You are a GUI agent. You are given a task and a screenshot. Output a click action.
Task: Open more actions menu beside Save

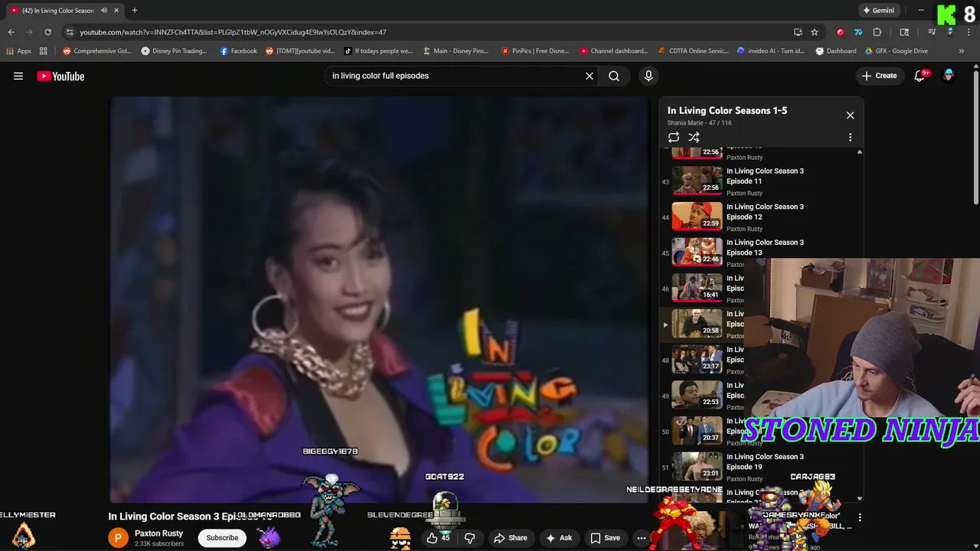(x=642, y=538)
